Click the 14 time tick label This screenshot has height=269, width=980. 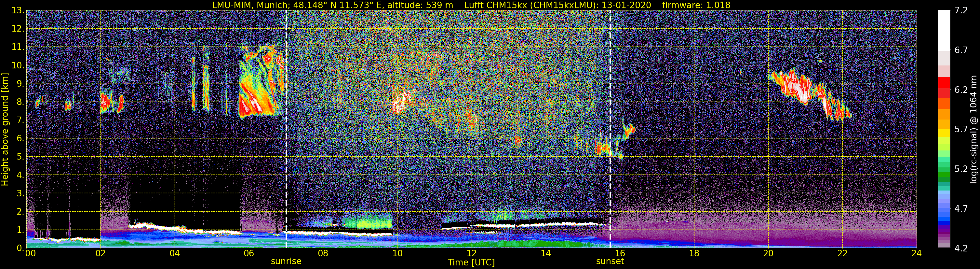[x=545, y=254]
